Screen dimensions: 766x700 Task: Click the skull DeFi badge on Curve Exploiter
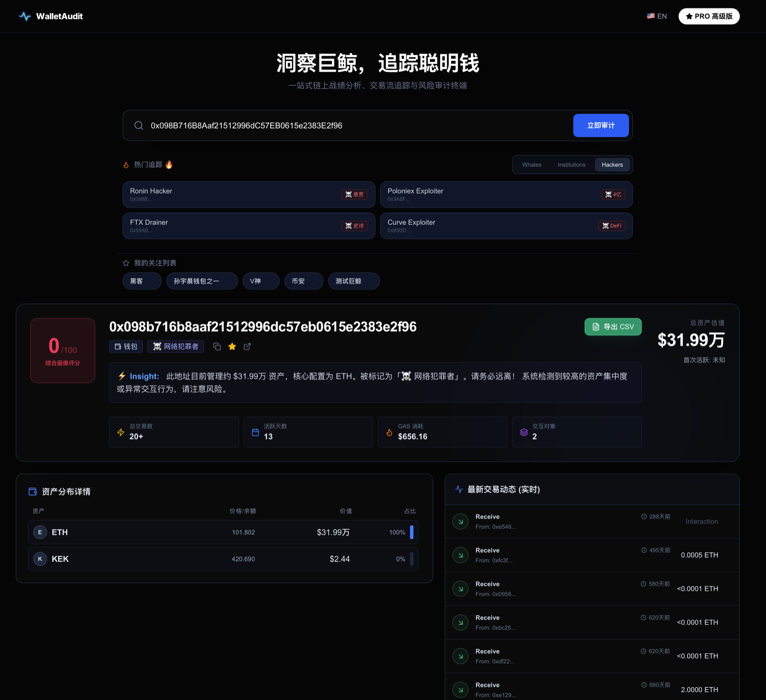coord(611,226)
